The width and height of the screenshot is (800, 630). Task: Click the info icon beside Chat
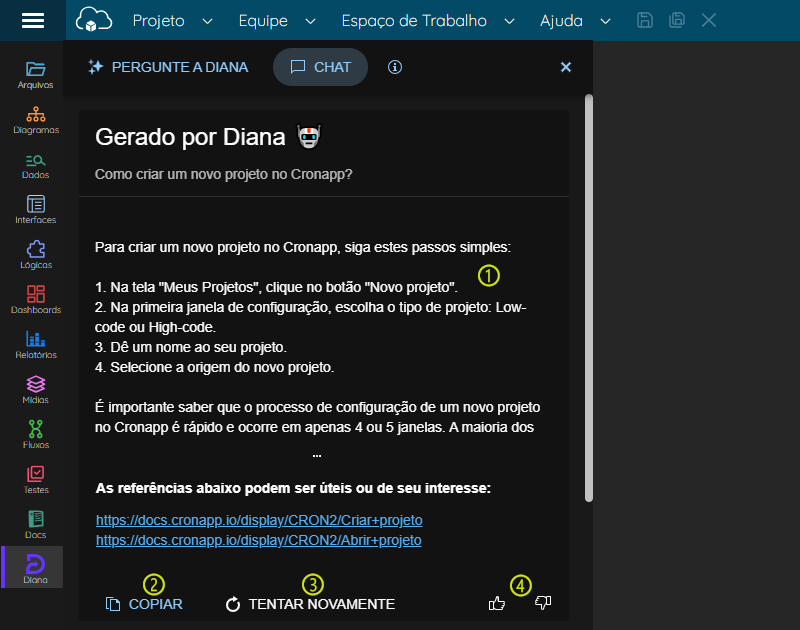point(394,67)
